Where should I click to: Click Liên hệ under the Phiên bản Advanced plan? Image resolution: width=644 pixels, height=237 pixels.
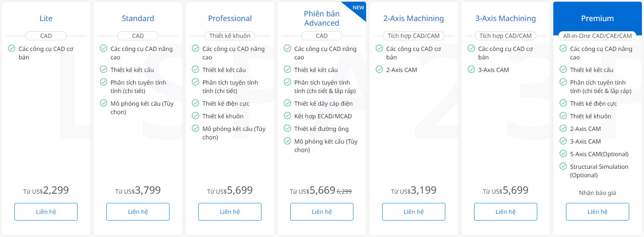(322, 212)
